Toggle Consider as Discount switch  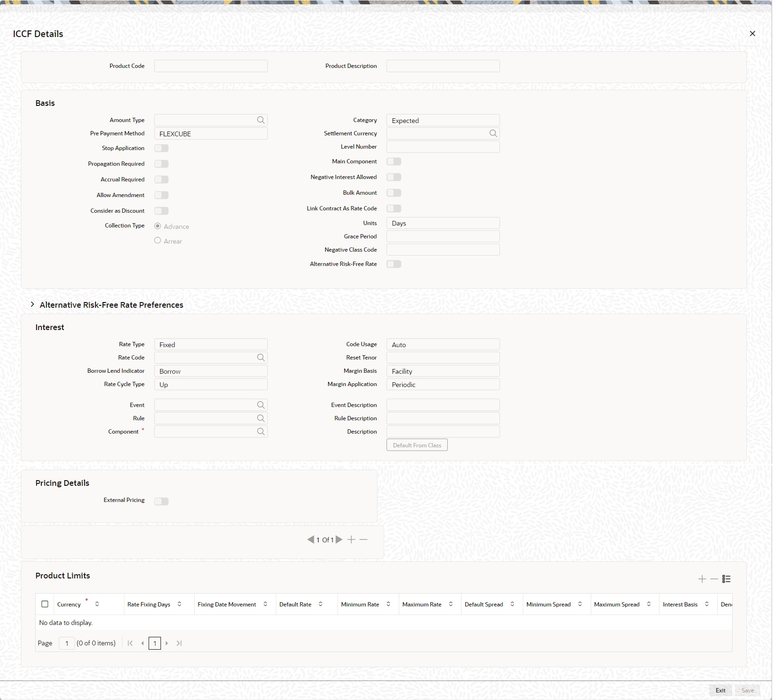[x=161, y=211]
